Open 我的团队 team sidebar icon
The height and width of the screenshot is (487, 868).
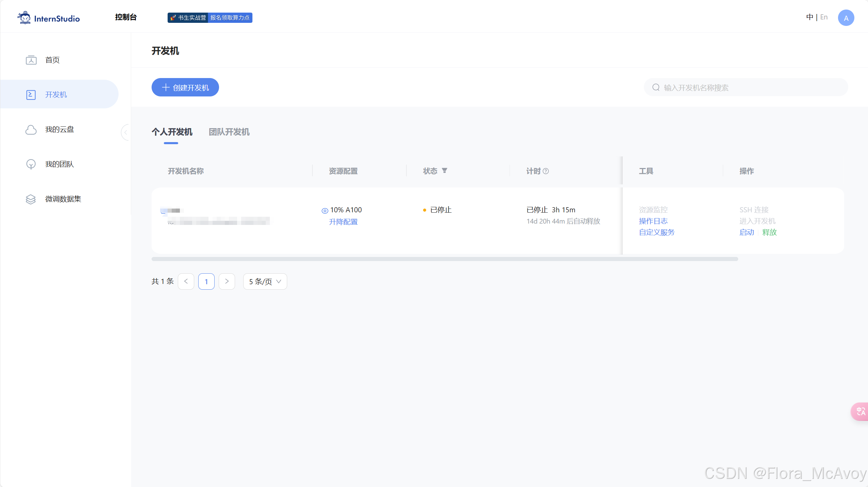(31, 164)
